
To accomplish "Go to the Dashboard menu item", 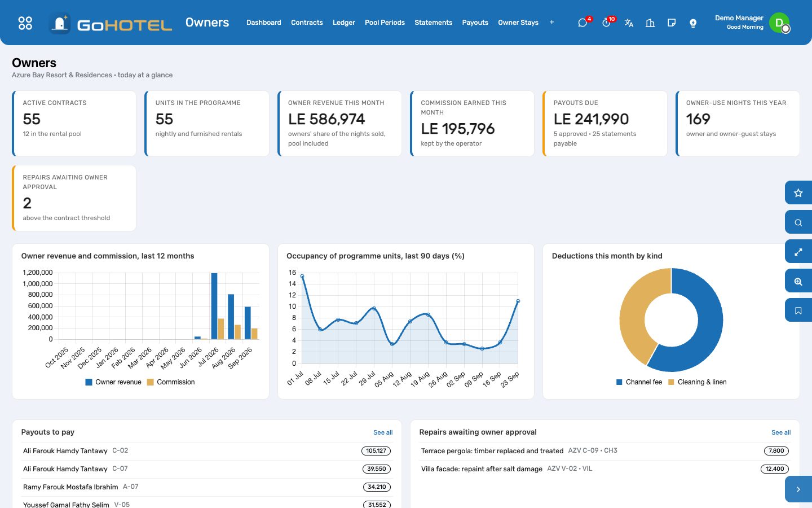I will [263, 23].
